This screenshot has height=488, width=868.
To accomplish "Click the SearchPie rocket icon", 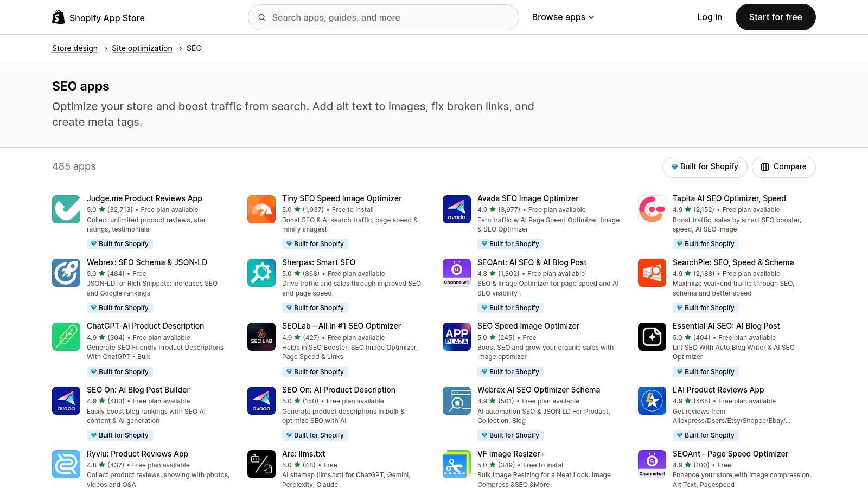I will [x=652, y=273].
